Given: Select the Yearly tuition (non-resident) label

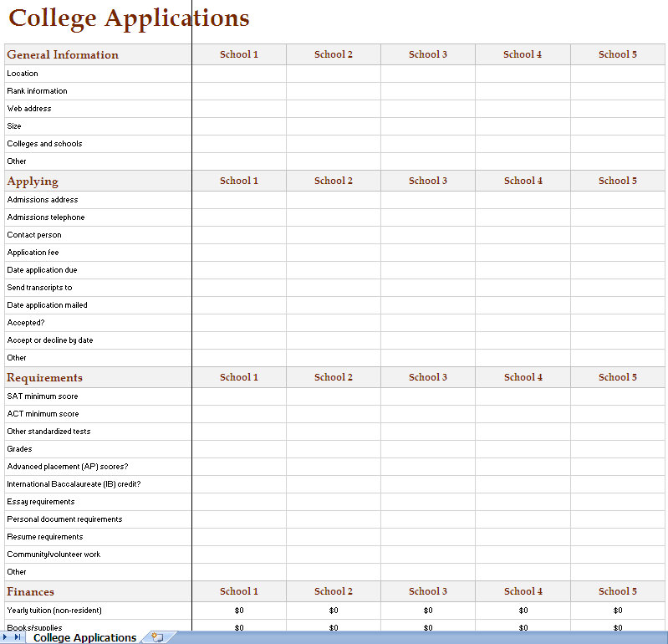Looking at the screenshot, I should click(x=54, y=611).
